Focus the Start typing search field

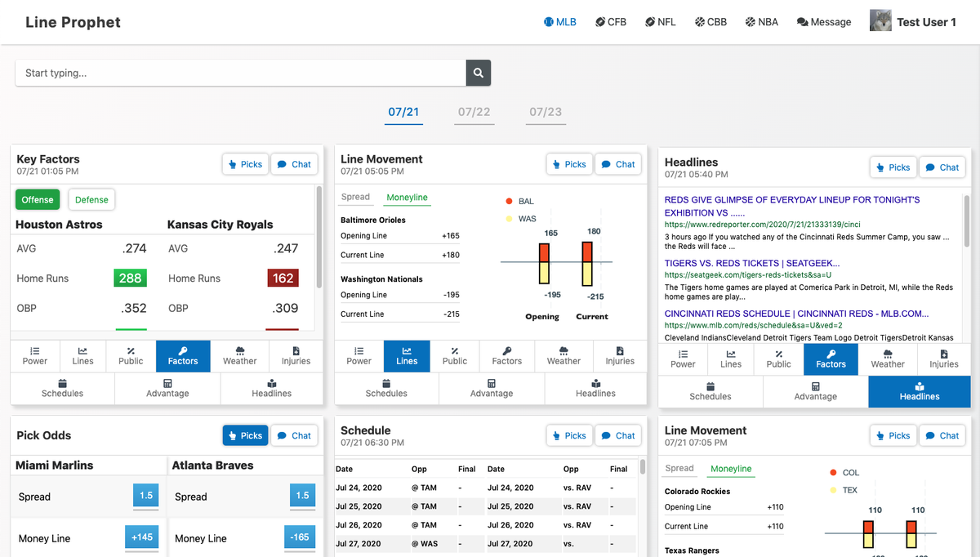pos(240,73)
